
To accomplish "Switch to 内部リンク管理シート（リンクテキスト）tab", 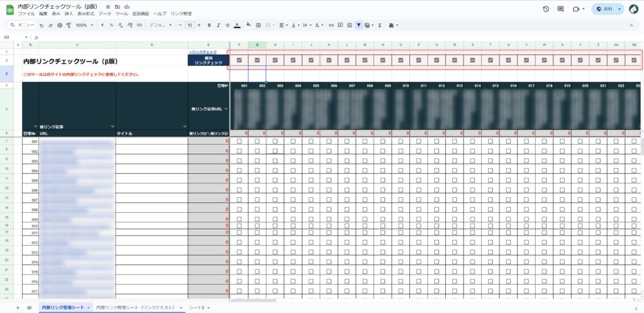I will click(x=138, y=307).
